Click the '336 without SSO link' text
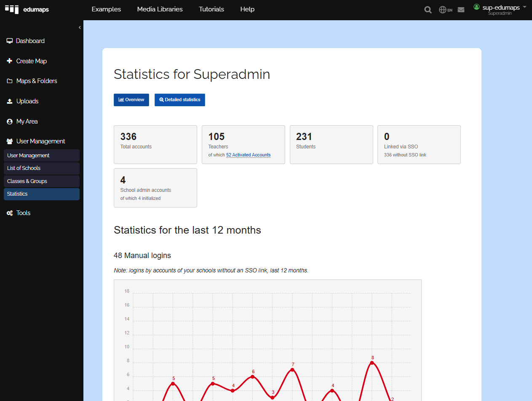This screenshot has height=401, width=532. click(405, 155)
